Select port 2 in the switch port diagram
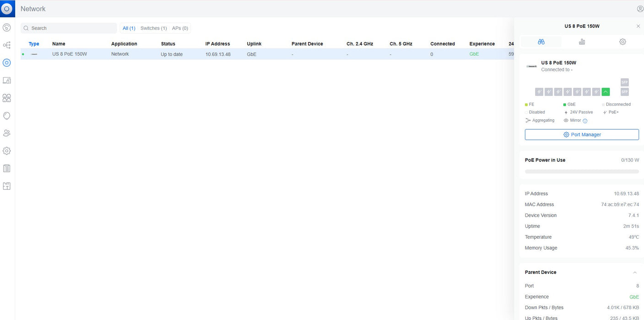The width and height of the screenshot is (644, 320). coord(549,92)
